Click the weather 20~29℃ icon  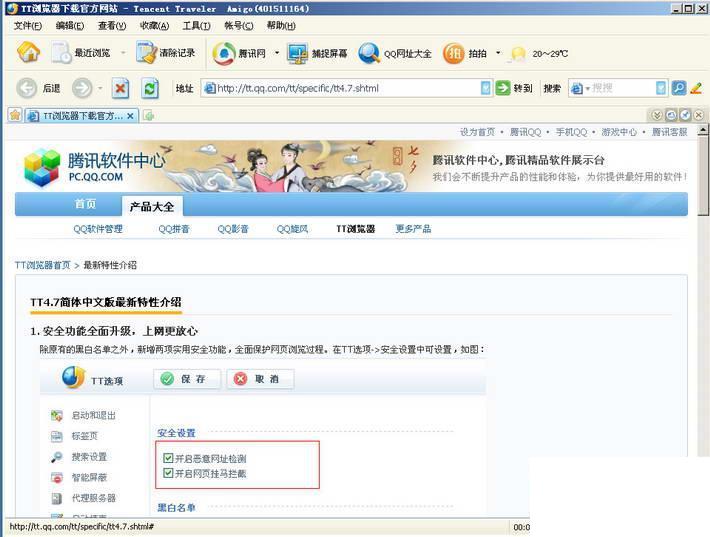[518, 53]
